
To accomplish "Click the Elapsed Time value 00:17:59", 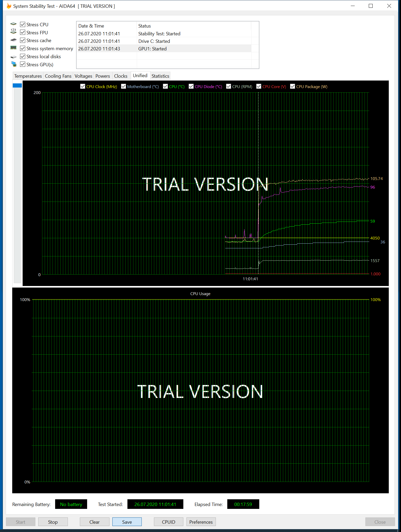I will pos(243,504).
